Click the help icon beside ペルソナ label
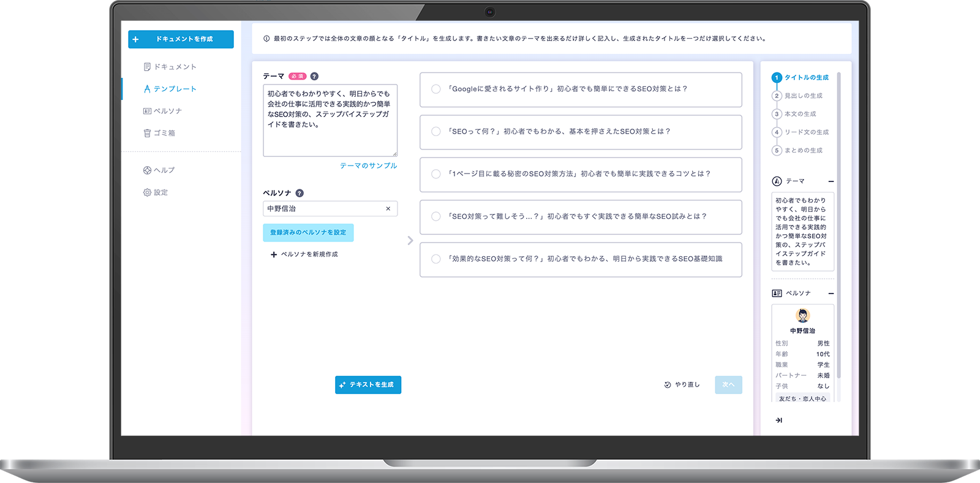Viewport: 980px width, 483px height. [x=300, y=193]
